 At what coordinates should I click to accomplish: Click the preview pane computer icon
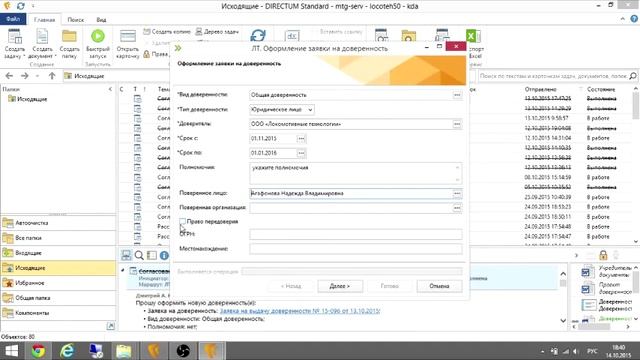click(126, 256)
